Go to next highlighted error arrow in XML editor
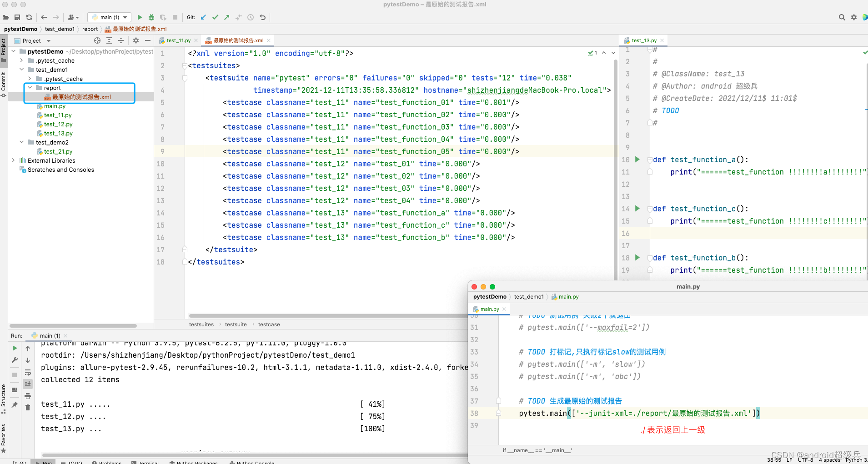The image size is (868, 464). (x=613, y=53)
